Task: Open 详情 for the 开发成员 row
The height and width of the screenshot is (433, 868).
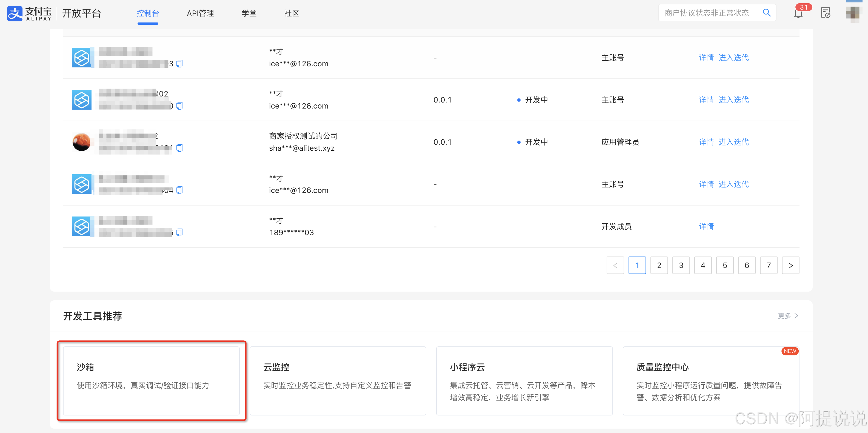Action: point(706,226)
